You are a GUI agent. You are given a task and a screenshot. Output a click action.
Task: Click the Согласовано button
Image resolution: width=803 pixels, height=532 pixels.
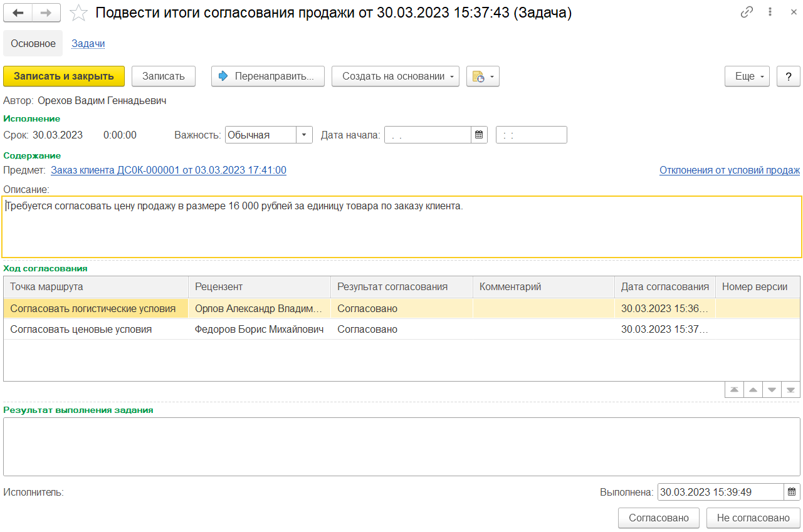point(659,518)
